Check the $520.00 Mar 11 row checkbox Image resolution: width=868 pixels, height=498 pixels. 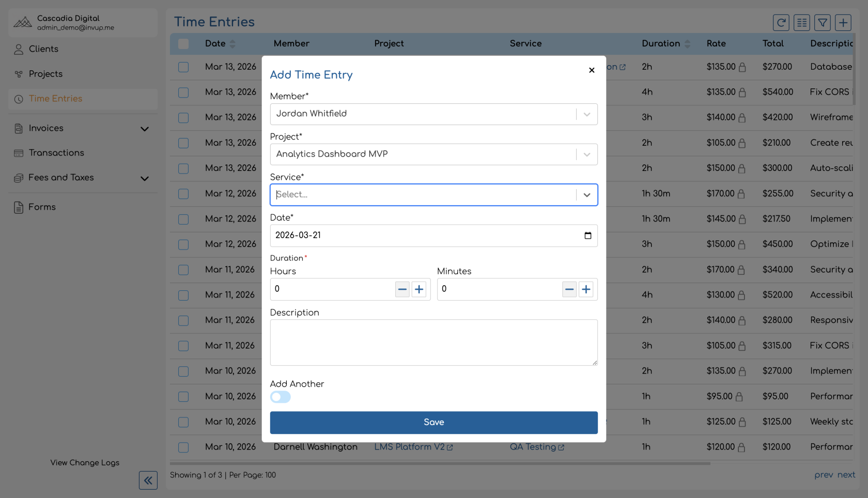click(x=183, y=295)
